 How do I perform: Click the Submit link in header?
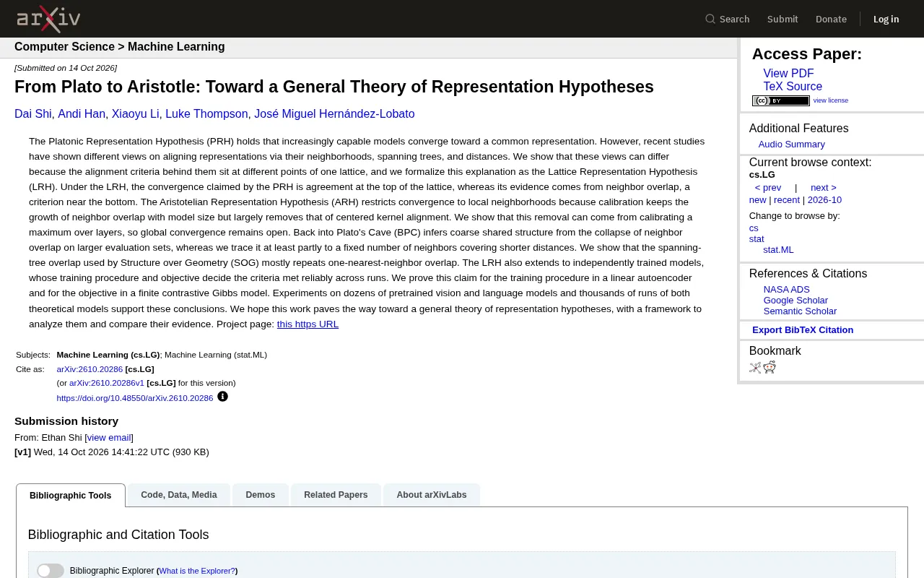point(783,19)
